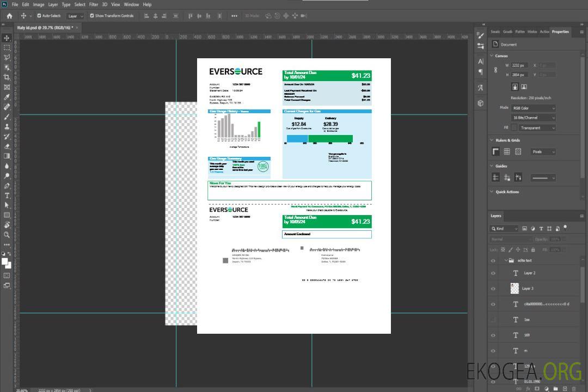This screenshot has width=588, height=392.
Task: Select the Rectangular Marquee tool
Action: (x=7, y=47)
